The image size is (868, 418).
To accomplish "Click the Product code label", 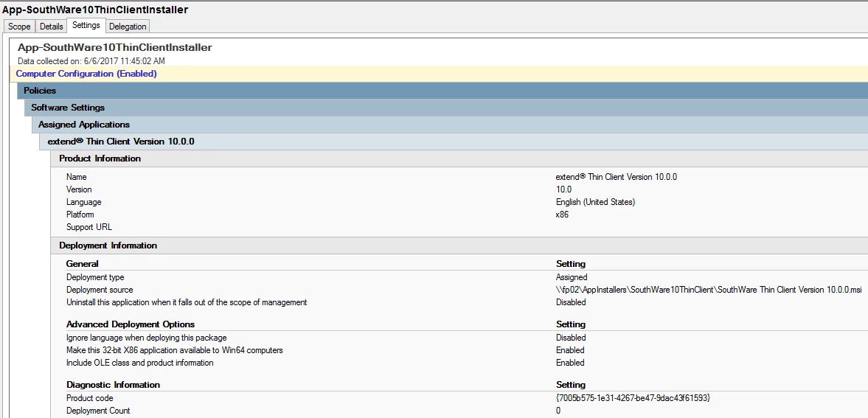I will click(90, 398).
